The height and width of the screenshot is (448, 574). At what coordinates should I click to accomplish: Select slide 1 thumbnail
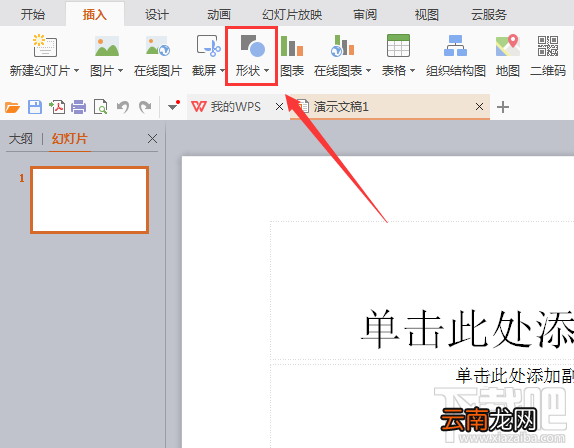89,200
